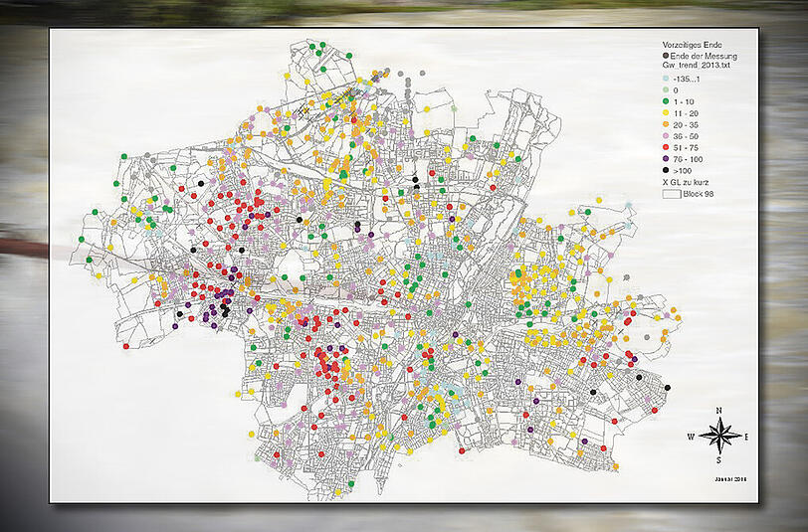Click the light blue '-135...1' legend dot
Screen dimensions: 808x532
667,80
